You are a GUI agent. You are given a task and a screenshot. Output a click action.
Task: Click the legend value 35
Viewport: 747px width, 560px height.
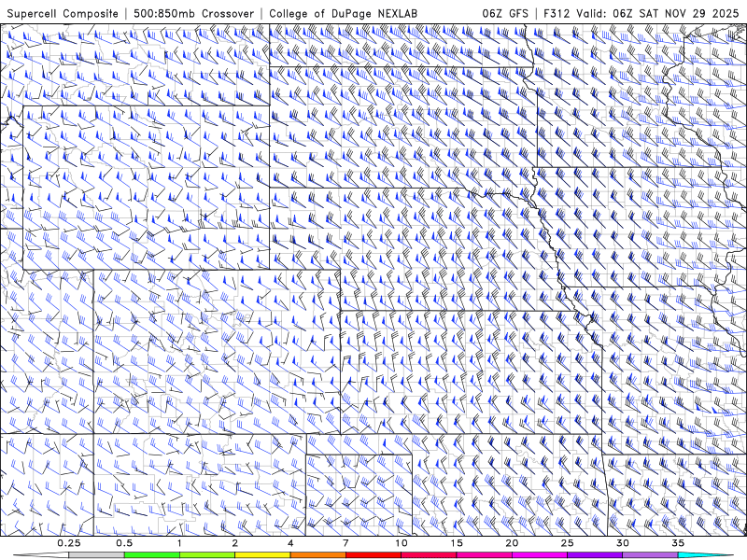[678, 543]
